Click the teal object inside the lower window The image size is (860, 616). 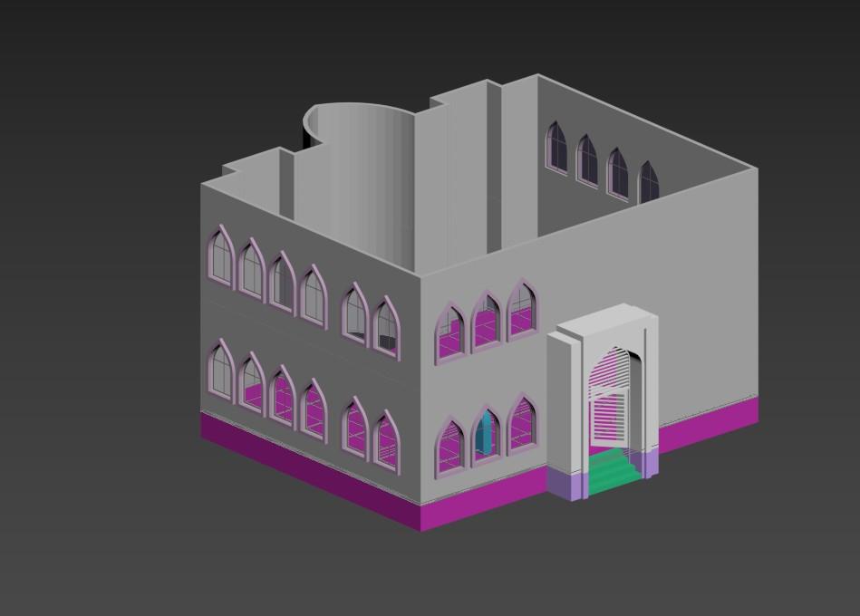click(487, 434)
